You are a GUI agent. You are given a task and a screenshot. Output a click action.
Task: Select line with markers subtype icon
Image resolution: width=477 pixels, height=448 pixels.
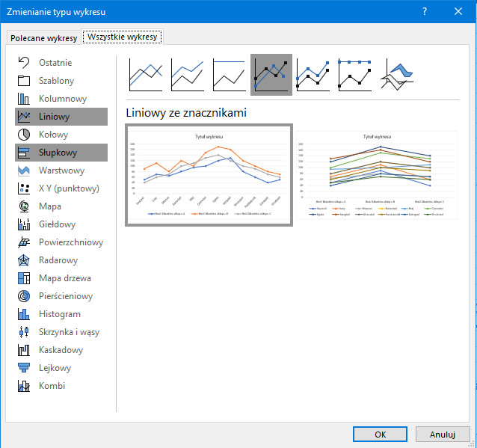[271, 75]
